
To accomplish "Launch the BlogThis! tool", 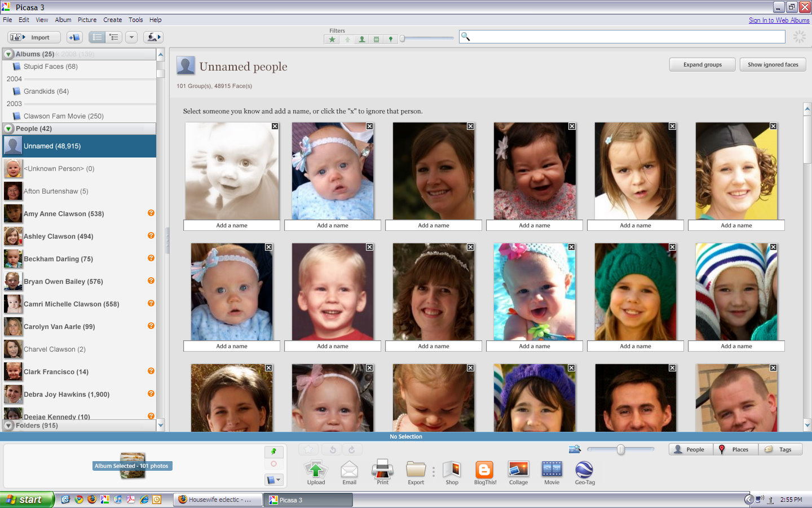I will 485,473.
